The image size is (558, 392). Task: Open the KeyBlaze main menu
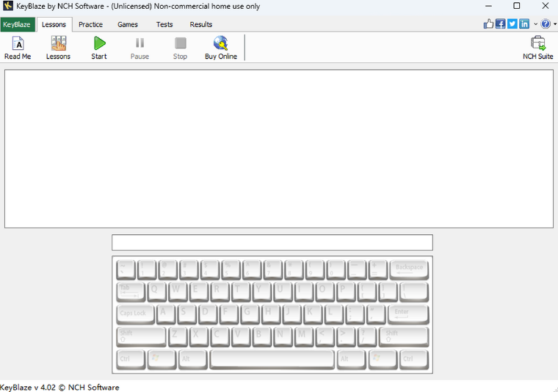coord(18,24)
